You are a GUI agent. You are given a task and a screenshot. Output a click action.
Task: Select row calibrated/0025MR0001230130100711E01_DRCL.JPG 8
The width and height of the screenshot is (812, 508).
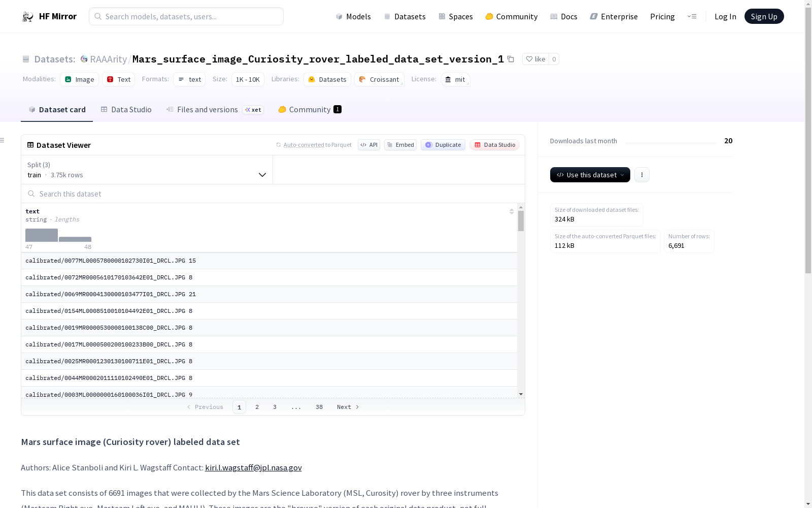[x=269, y=361]
